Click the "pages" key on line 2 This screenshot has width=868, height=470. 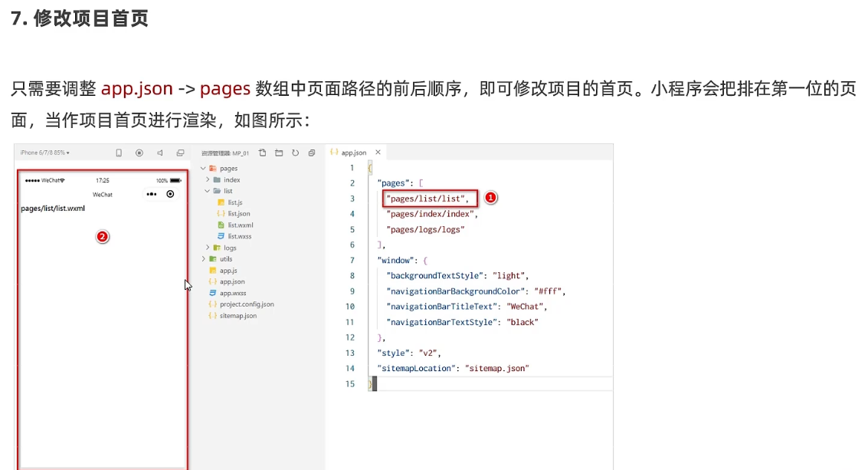(x=393, y=183)
